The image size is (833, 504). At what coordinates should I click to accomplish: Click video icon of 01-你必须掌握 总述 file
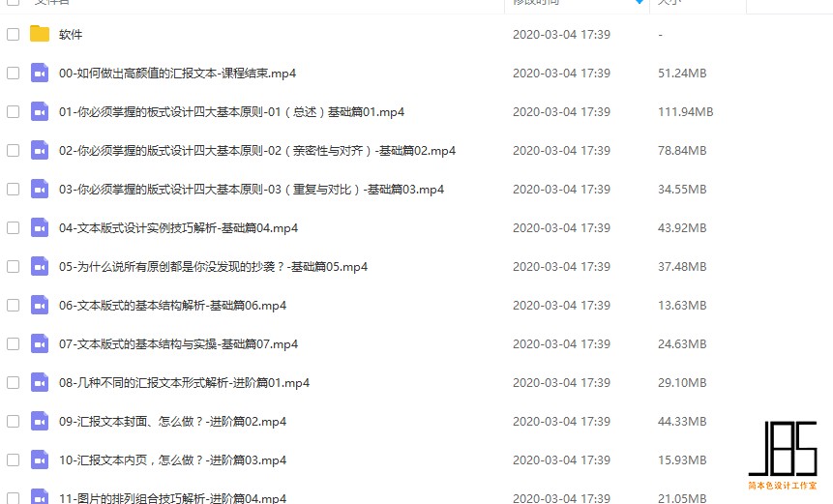pos(40,111)
